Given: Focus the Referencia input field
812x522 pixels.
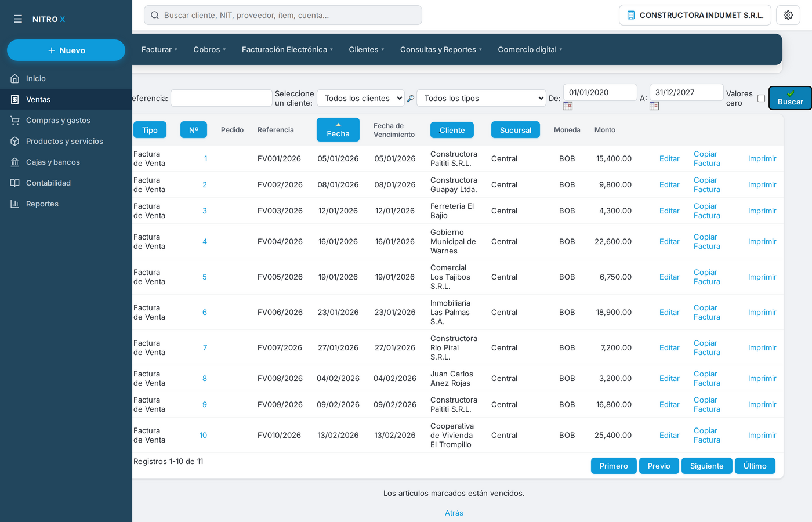Looking at the screenshot, I should click(x=222, y=98).
